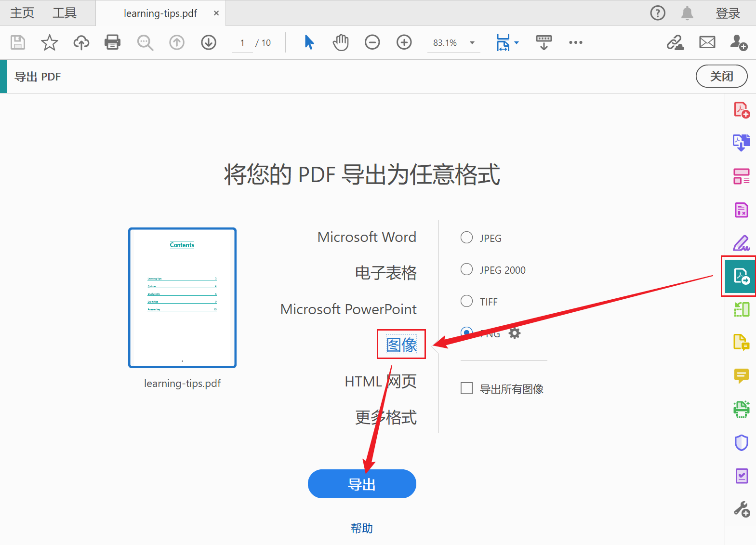Open Combine Files tool in sidebar
The height and width of the screenshot is (545, 756).
742,143
